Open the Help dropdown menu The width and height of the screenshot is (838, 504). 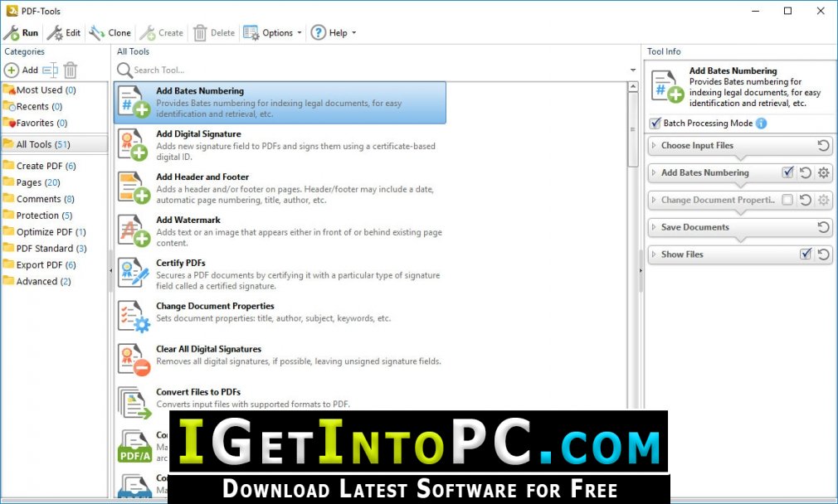pyautogui.click(x=334, y=33)
